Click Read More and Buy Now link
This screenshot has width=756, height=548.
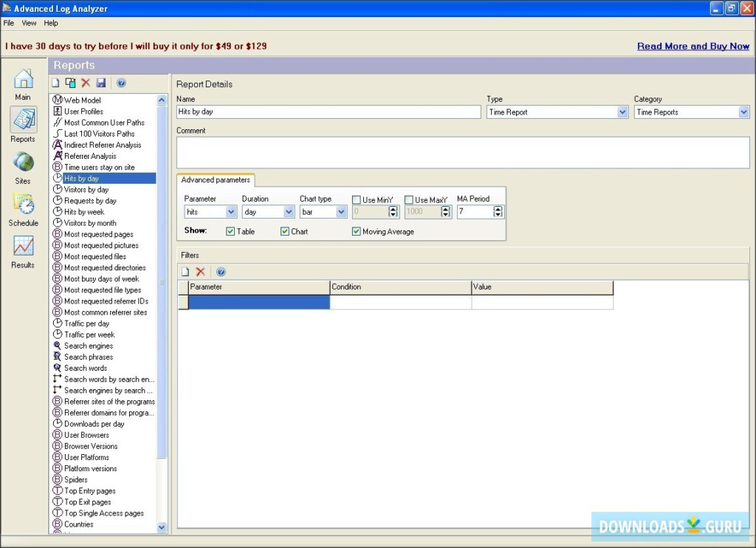[x=693, y=47]
